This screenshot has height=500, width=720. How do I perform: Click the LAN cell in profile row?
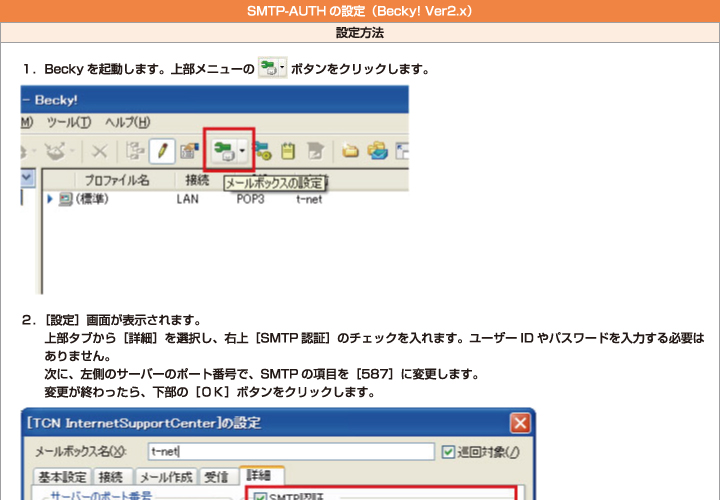187,199
